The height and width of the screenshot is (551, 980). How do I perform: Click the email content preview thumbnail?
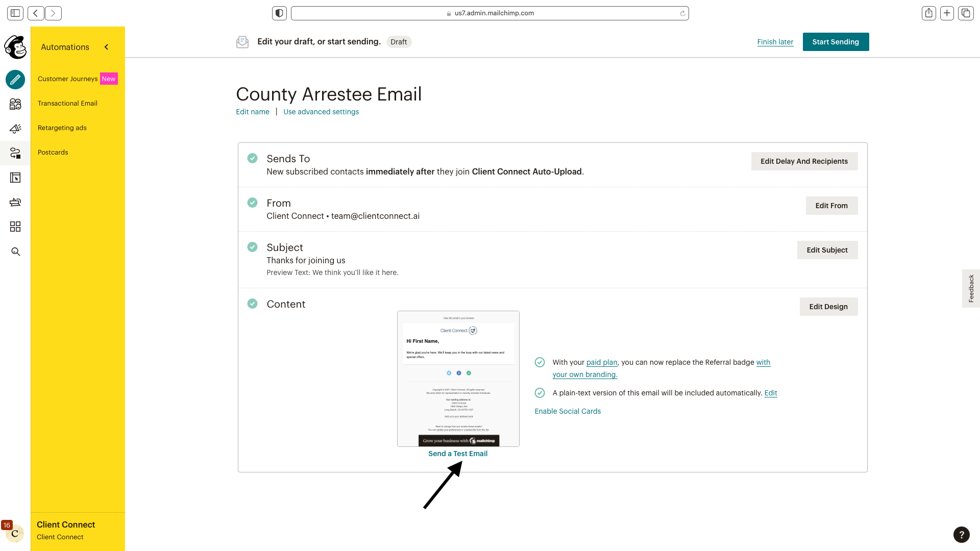(x=458, y=379)
